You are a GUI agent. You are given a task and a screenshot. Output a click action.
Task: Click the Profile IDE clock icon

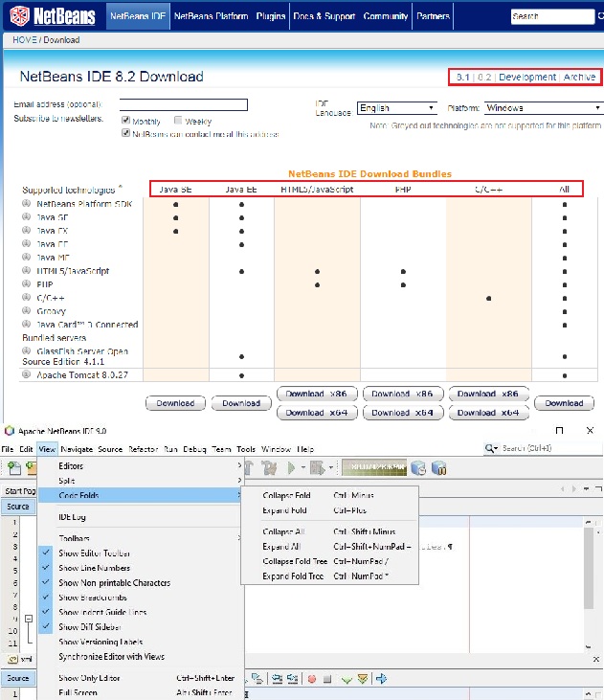click(418, 468)
